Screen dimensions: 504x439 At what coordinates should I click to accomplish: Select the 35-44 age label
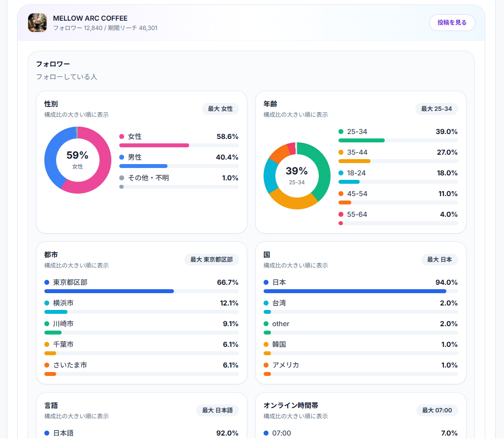click(357, 152)
